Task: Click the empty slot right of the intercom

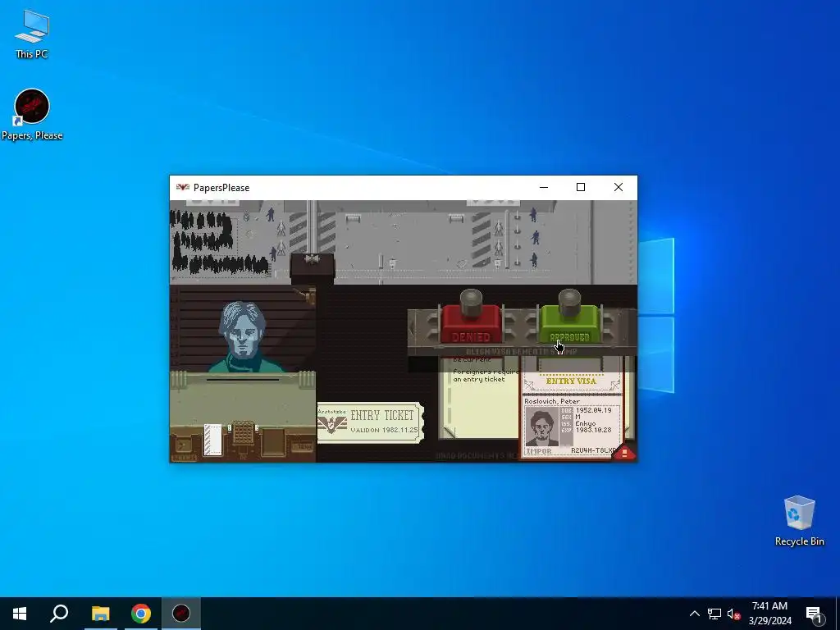Action: [x=273, y=441]
